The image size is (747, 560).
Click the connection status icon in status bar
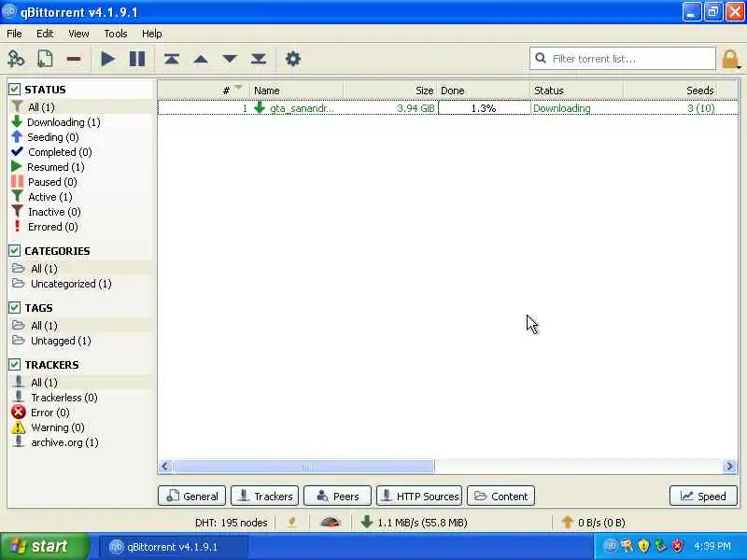tap(292, 523)
